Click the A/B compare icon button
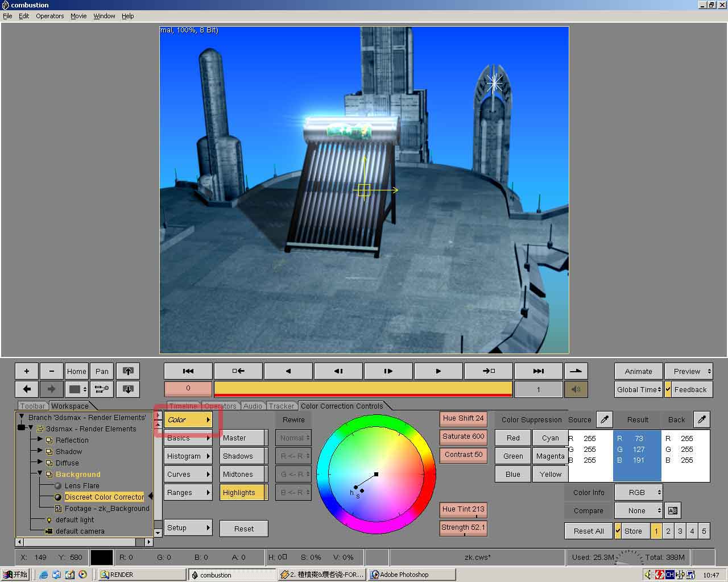Viewport: 728px width, 582px height. pyautogui.click(x=672, y=510)
